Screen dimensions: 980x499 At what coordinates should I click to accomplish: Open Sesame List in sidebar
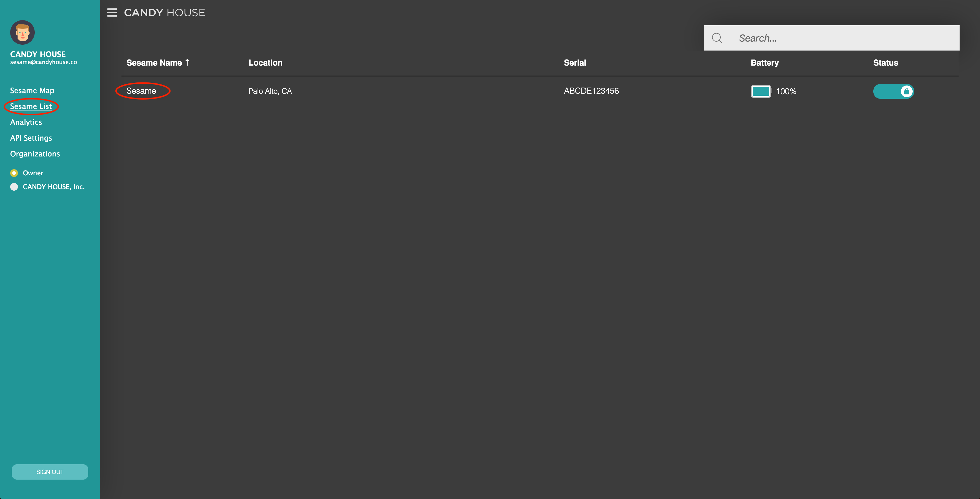(x=31, y=107)
